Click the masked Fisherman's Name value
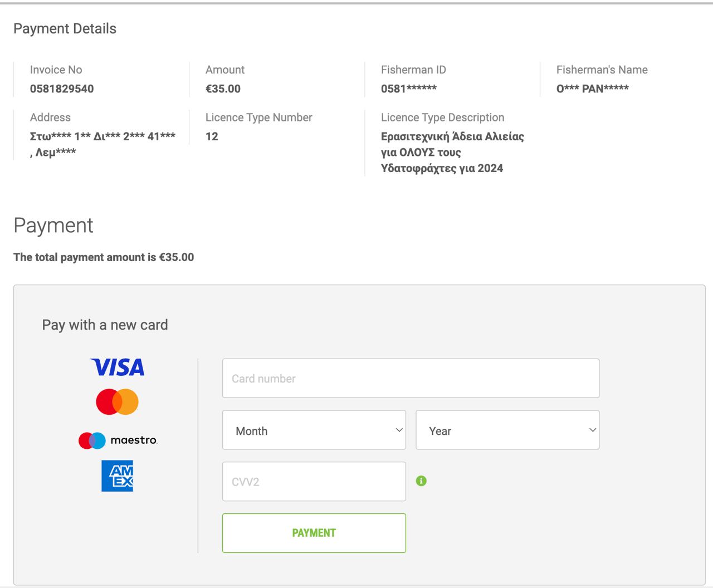The height and width of the screenshot is (588, 713). [x=592, y=89]
